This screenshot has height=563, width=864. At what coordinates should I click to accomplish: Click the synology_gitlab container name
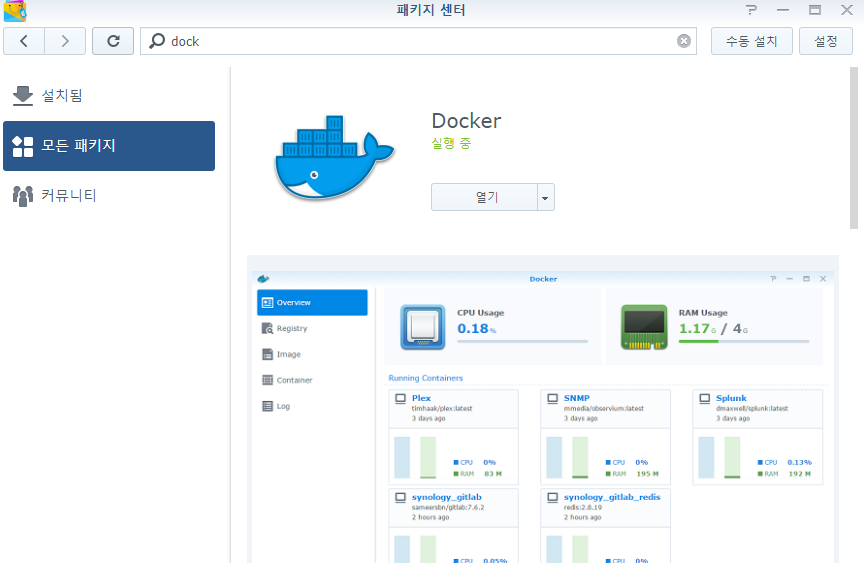[x=447, y=497]
